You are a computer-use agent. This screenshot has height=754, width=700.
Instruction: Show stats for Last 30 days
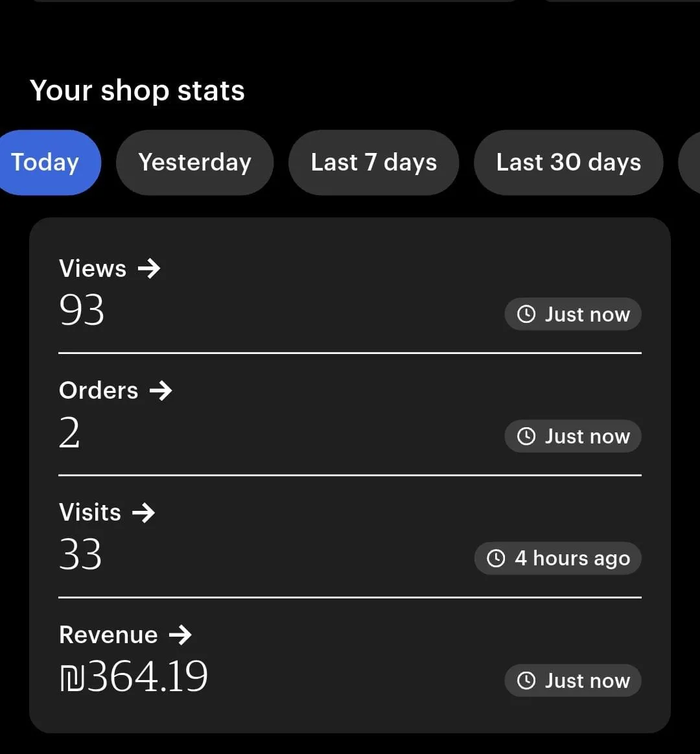click(568, 162)
